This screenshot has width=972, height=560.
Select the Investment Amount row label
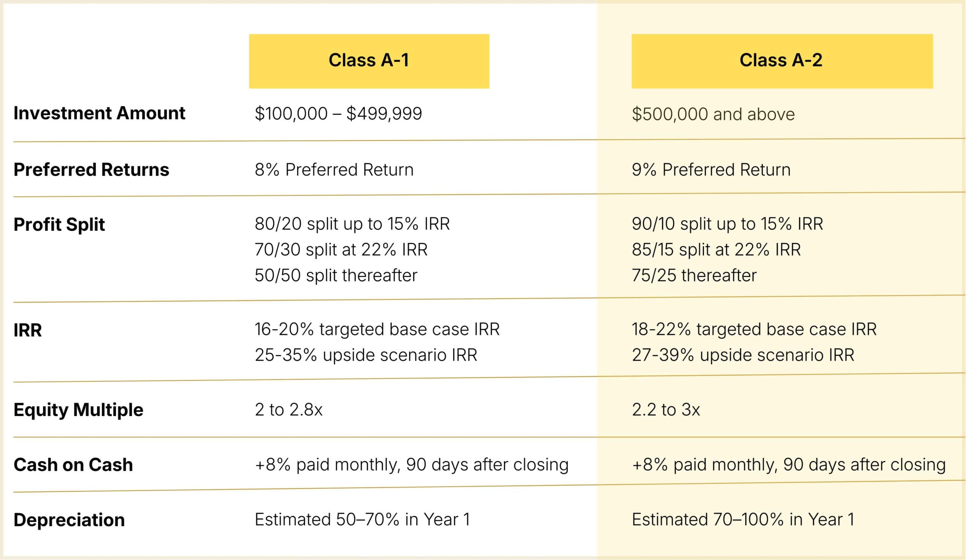99,113
